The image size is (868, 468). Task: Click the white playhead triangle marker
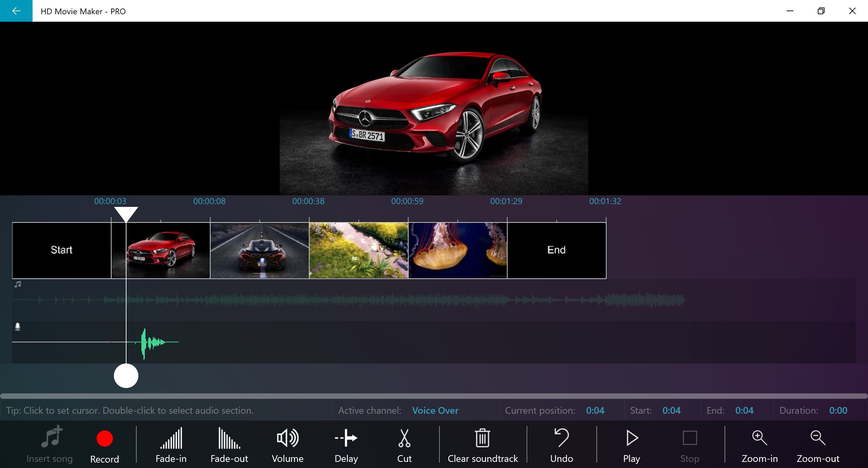(x=126, y=214)
